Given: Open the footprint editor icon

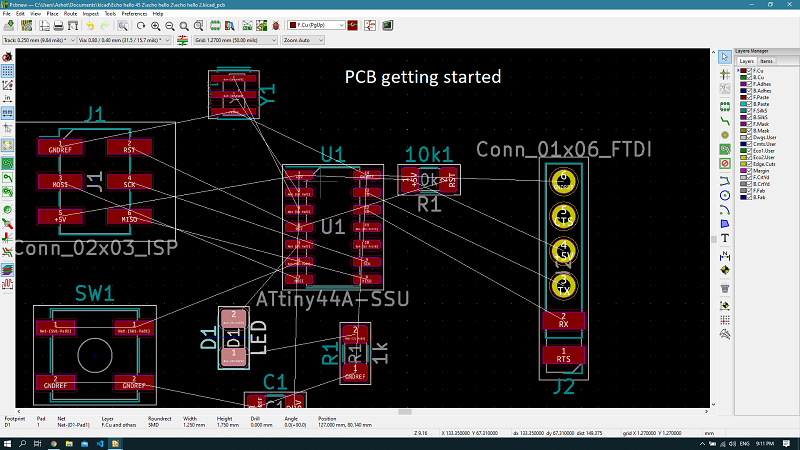Looking at the screenshot, I should 215,26.
